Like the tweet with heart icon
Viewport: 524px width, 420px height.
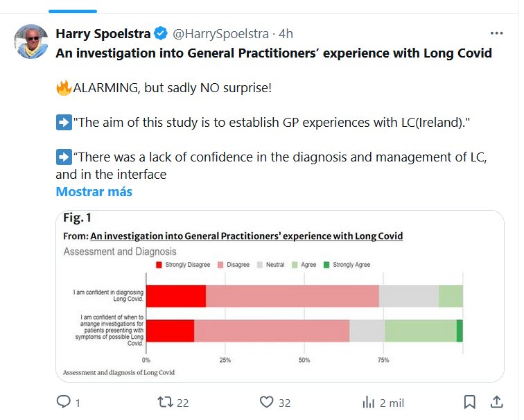[267, 402]
